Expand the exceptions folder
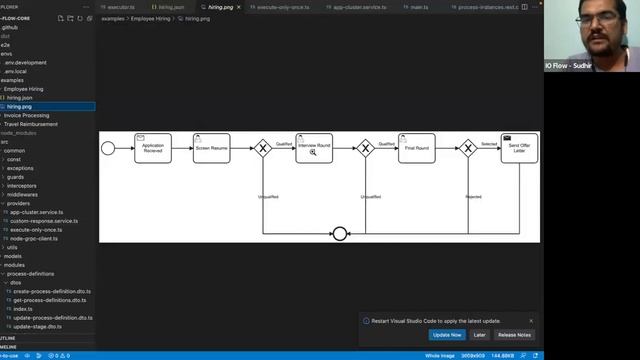This screenshot has width=640, height=360. tap(20, 168)
